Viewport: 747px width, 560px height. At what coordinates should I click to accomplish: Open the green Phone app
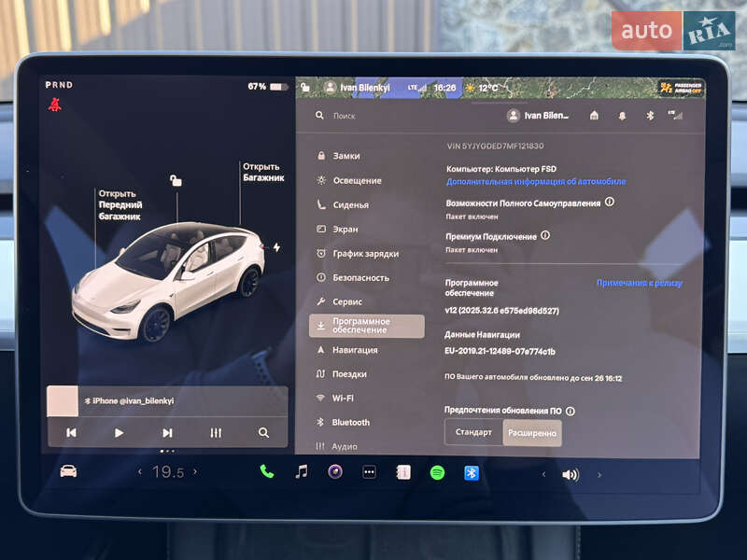click(267, 471)
